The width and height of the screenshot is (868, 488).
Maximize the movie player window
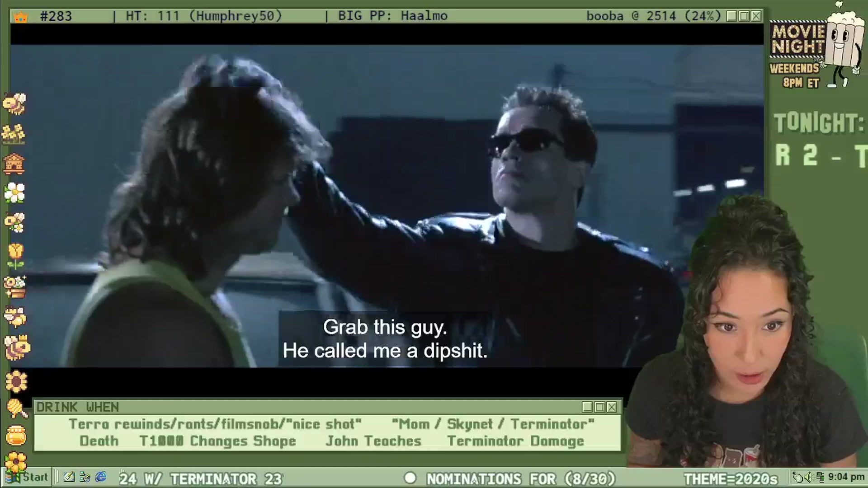coord(744,16)
